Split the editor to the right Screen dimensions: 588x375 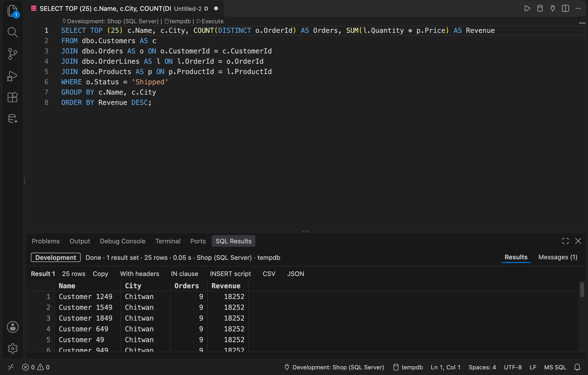point(566,8)
